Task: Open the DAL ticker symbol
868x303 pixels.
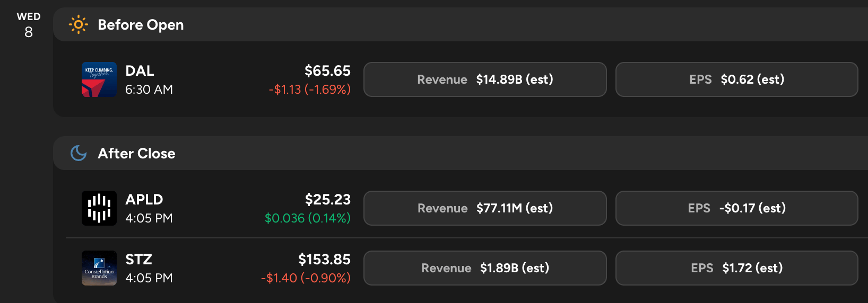Action: pos(140,71)
